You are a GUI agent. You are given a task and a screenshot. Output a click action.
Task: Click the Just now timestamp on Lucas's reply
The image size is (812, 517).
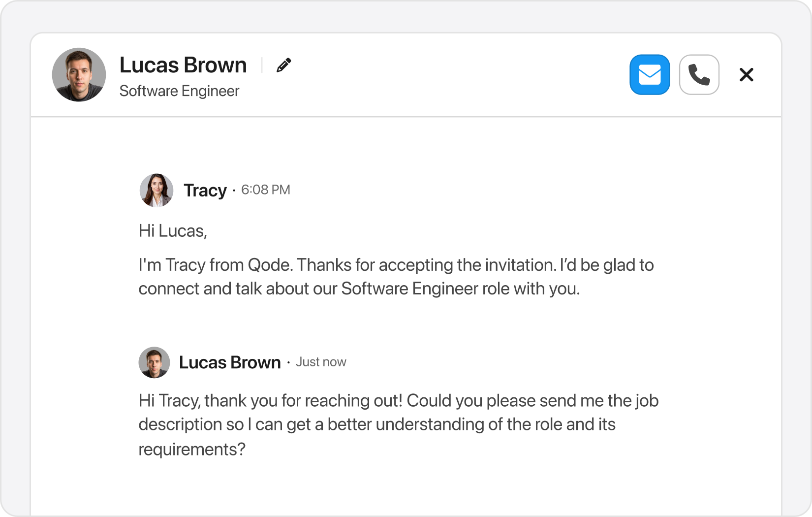click(x=321, y=362)
